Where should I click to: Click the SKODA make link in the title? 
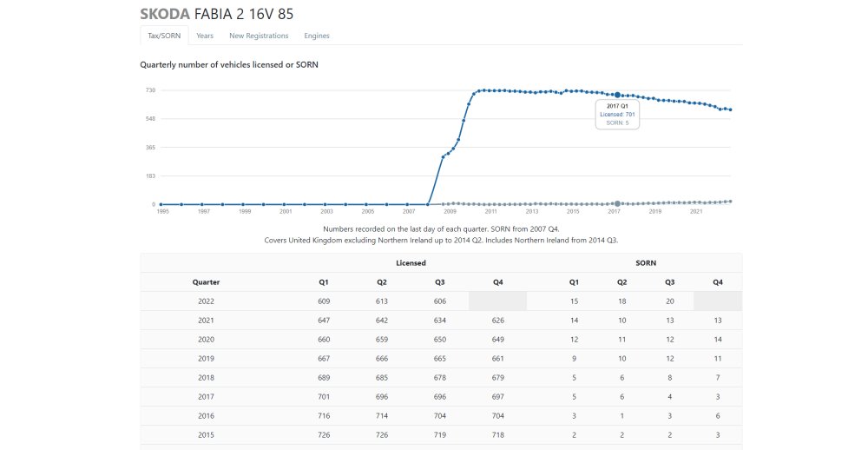165,14
